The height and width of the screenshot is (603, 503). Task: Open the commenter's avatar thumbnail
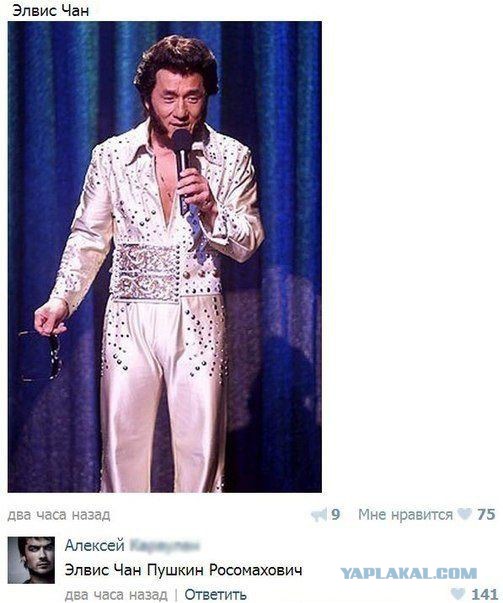(32, 560)
